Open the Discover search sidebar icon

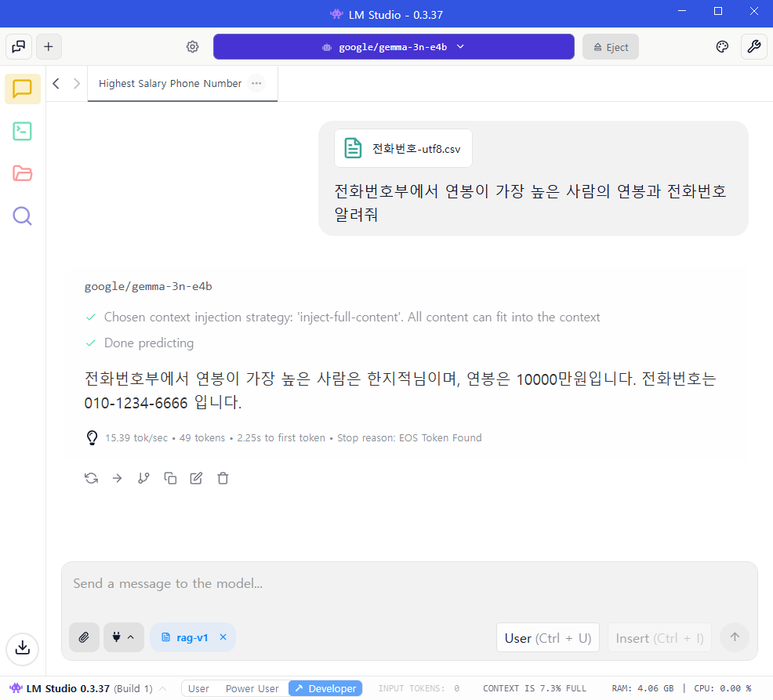click(23, 216)
